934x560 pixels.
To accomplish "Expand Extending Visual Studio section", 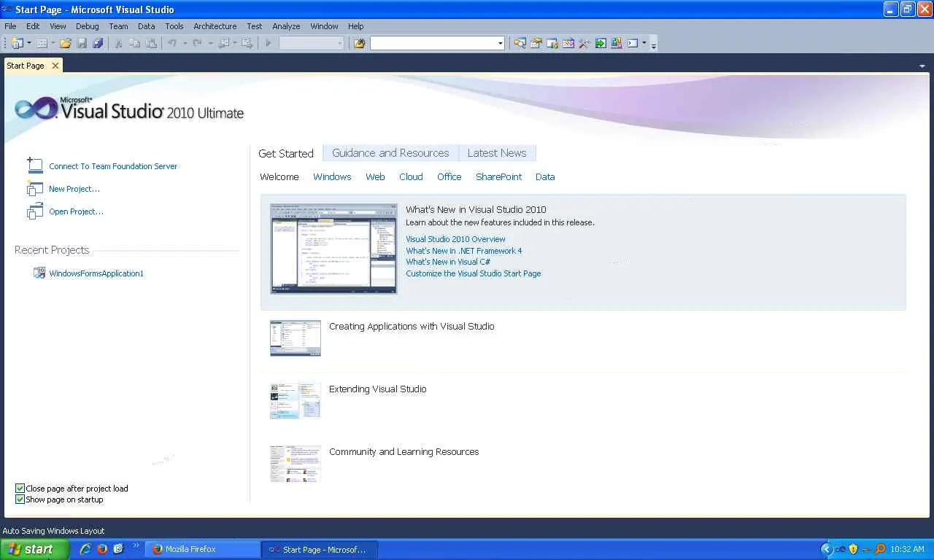I will point(377,389).
